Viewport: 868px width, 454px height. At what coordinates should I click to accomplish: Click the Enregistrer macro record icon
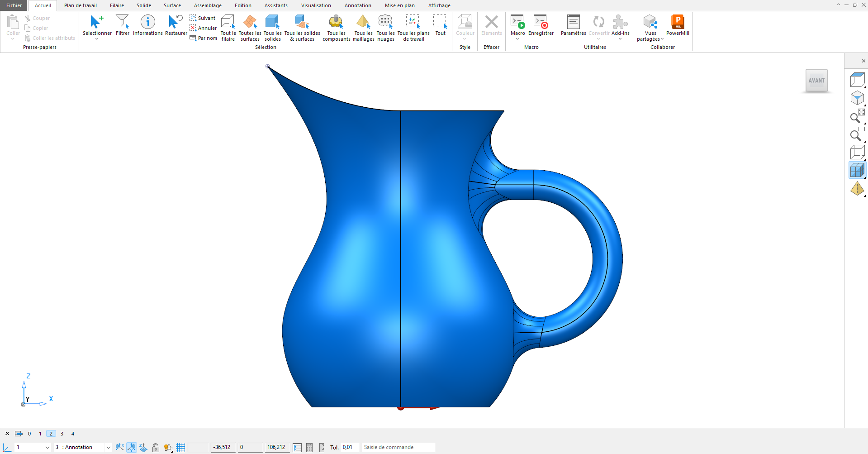click(x=541, y=25)
